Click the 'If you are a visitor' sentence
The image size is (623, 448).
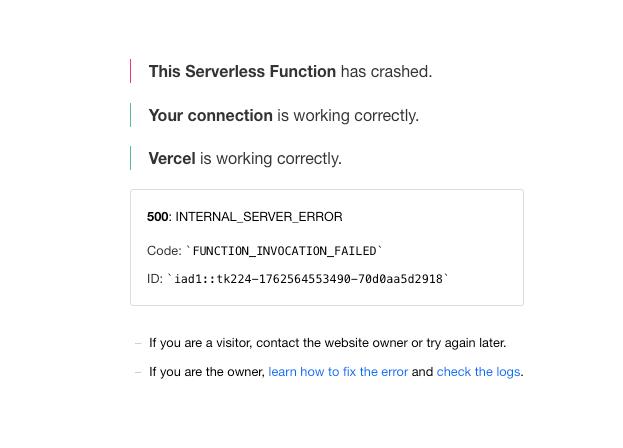(327, 343)
